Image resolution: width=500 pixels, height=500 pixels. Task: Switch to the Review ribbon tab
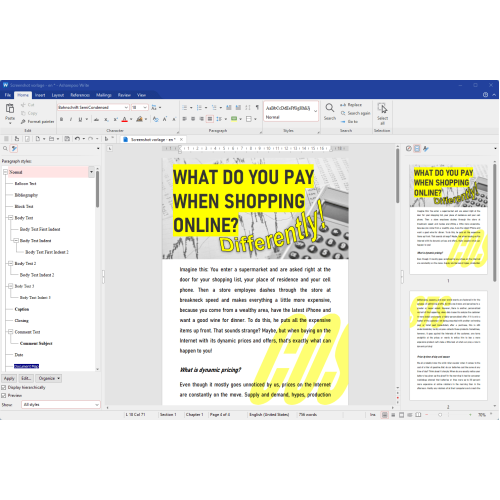(x=124, y=95)
